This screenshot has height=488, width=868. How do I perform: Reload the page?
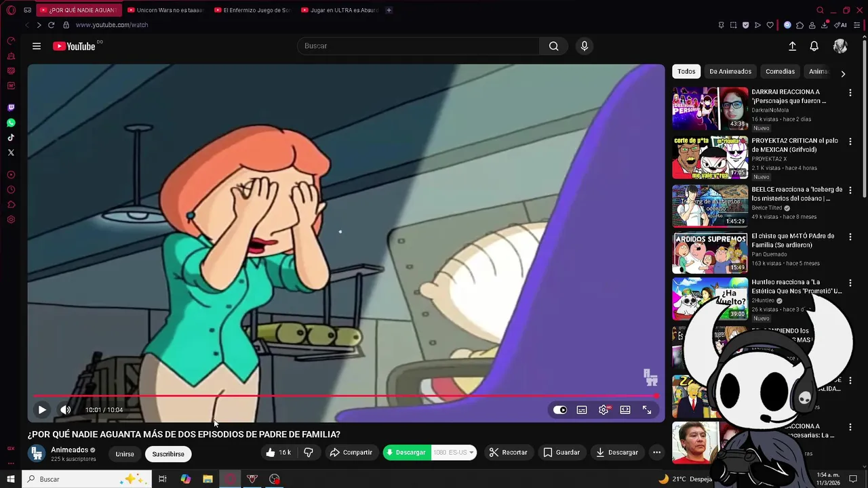51,25
